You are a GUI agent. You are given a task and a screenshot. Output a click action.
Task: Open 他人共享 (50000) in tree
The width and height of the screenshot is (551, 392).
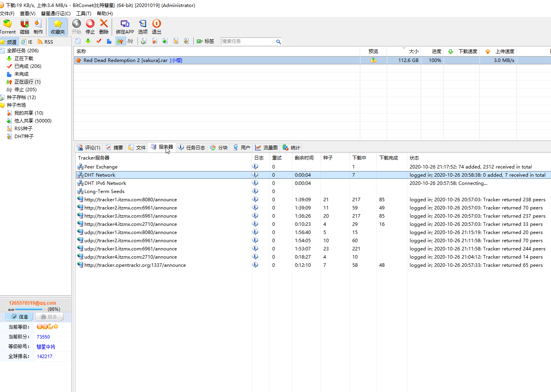(x=33, y=121)
